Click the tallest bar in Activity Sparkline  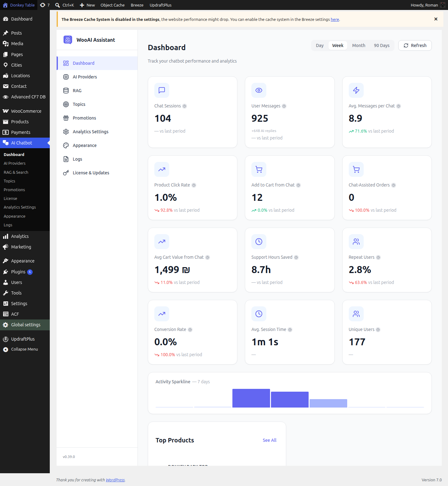251,398
